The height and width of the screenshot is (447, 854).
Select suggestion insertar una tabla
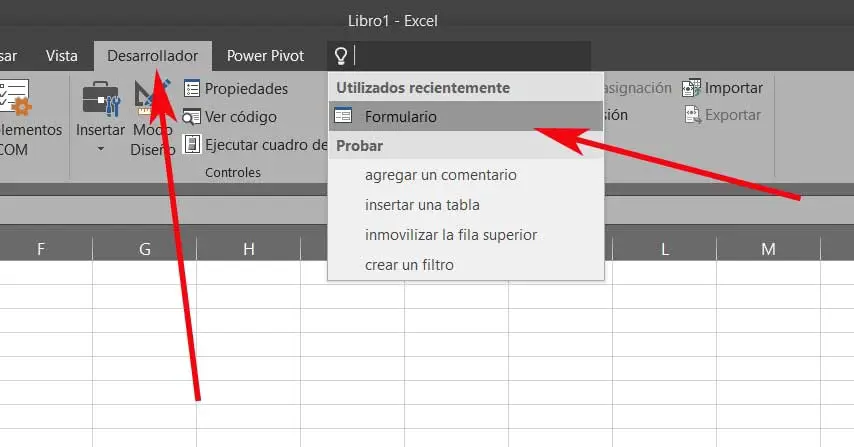coord(422,205)
